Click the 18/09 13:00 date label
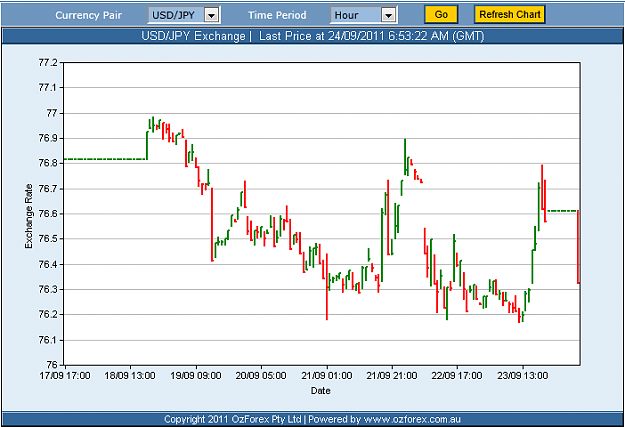This screenshot has width=625, height=427. [x=130, y=376]
